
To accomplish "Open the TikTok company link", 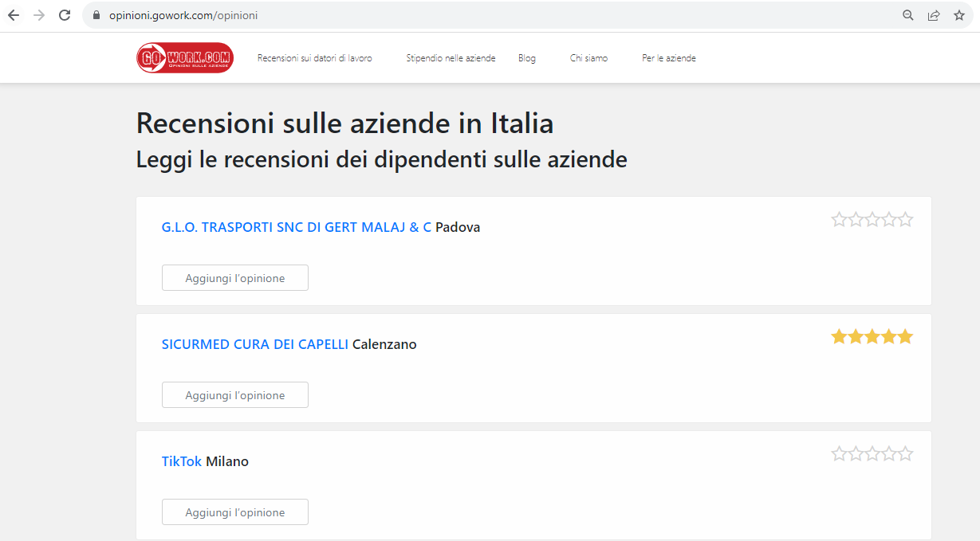I will [x=182, y=461].
